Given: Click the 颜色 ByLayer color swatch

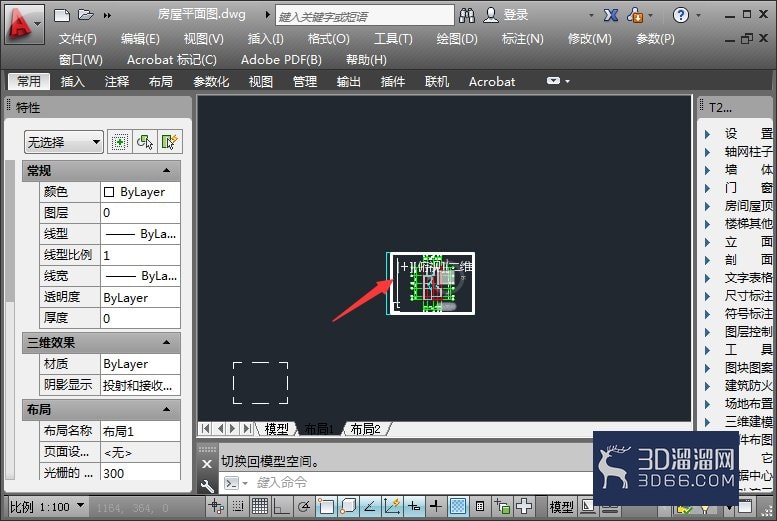Looking at the screenshot, I should point(109,192).
